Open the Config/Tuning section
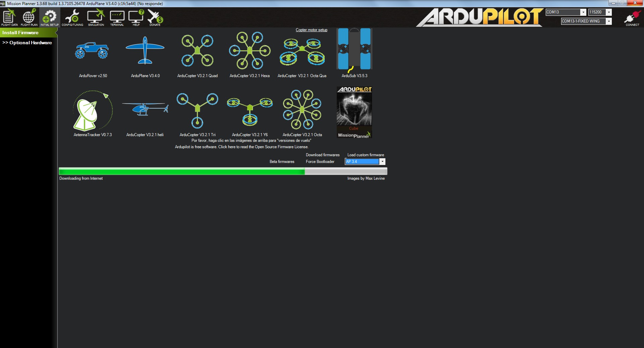The image size is (644, 348). tap(72, 17)
